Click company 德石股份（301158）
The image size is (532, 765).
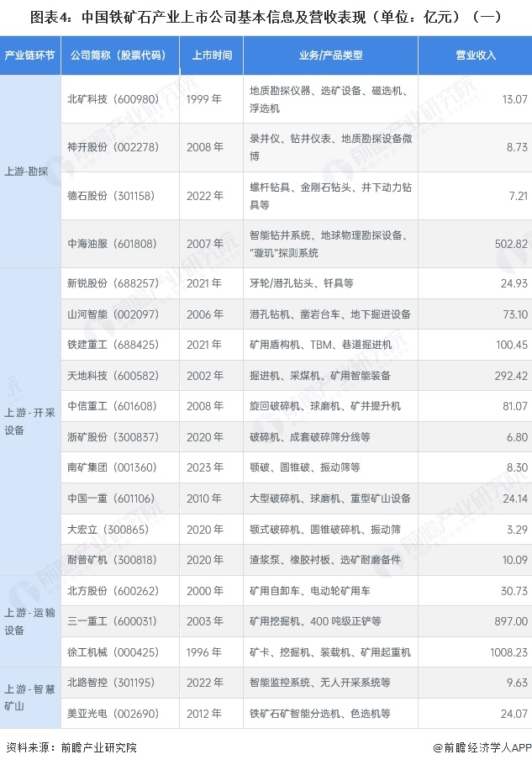111,196
